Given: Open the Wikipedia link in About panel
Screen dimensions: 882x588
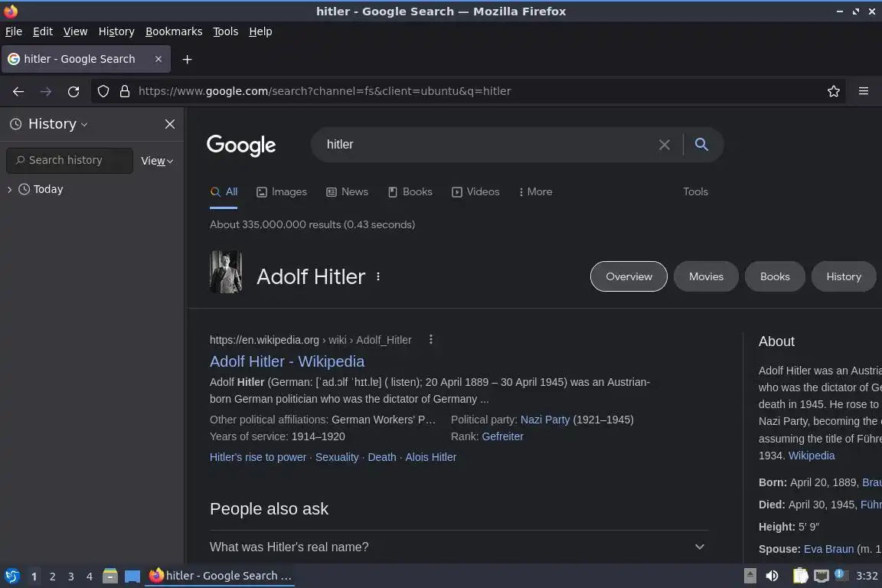Looking at the screenshot, I should (811, 456).
